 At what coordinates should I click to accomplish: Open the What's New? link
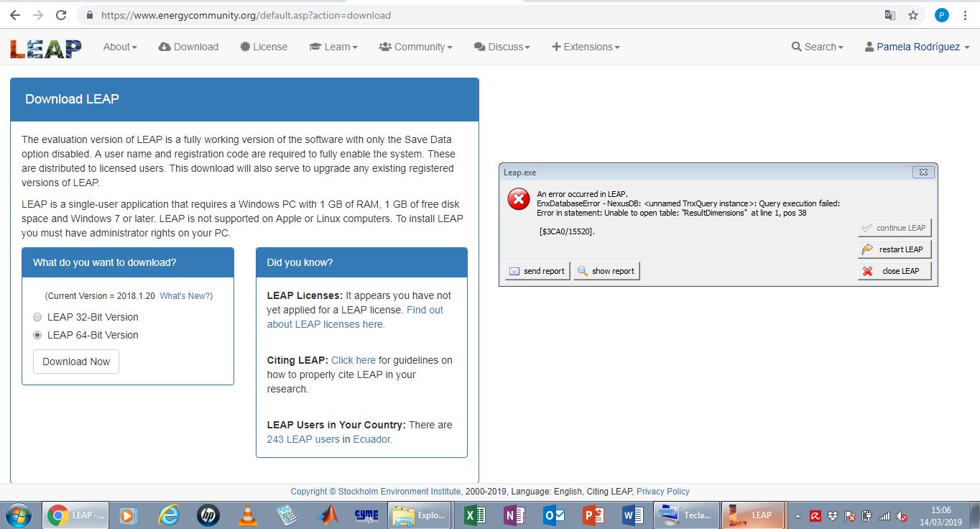click(186, 296)
